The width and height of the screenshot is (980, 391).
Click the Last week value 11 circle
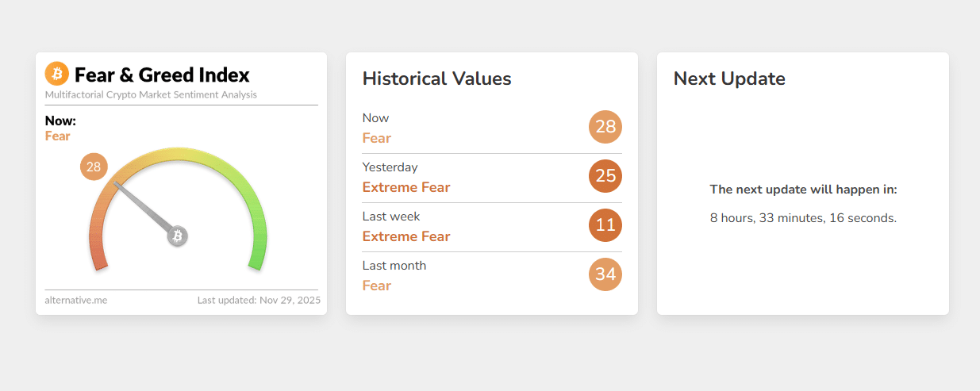[x=605, y=225]
